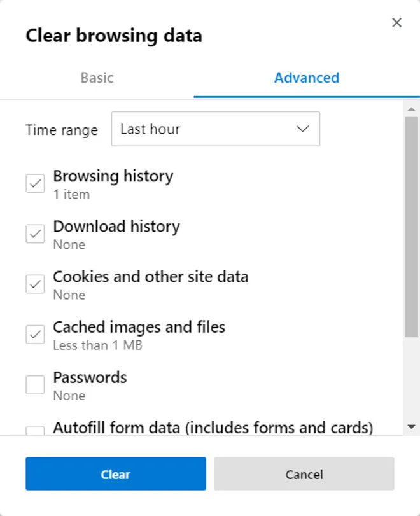Image resolution: width=420 pixels, height=516 pixels.
Task: Click the 'Cookies and other site data' label
Action: [x=151, y=276]
